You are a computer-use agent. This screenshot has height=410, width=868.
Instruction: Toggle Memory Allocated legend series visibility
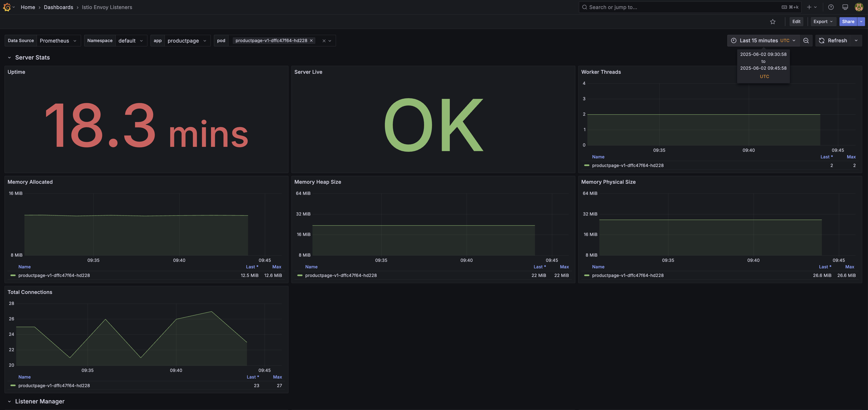click(x=54, y=275)
